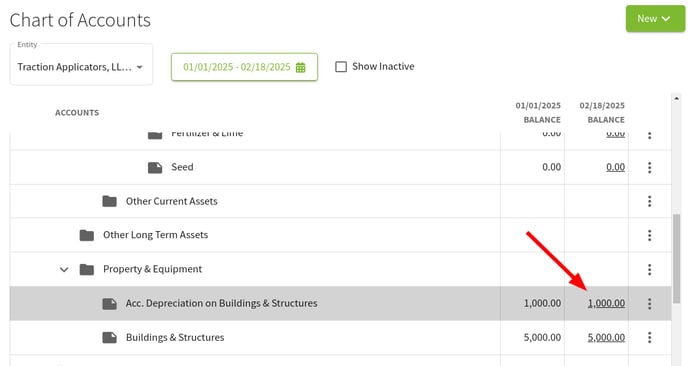Open three-dot menu for Acc. Depreciation row

pyautogui.click(x=649, y=303)
